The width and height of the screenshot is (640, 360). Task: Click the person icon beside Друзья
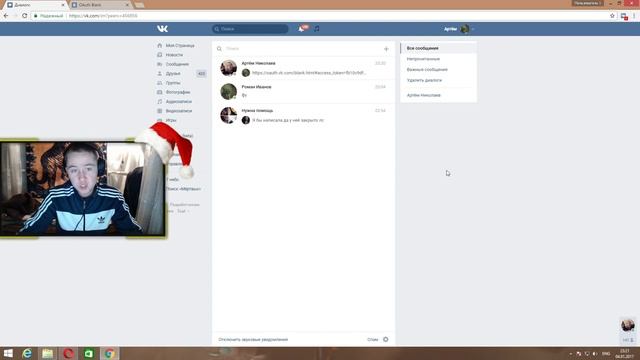tap(160, 73)
